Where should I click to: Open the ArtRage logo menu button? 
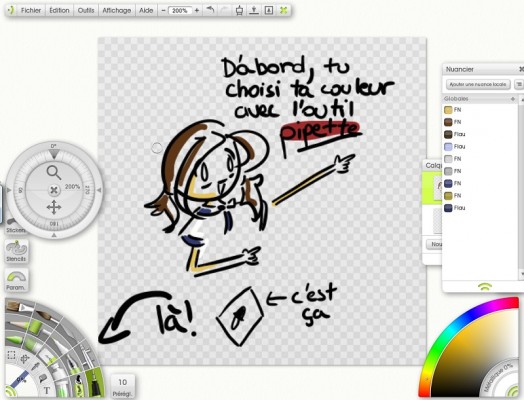pos(11,10)
